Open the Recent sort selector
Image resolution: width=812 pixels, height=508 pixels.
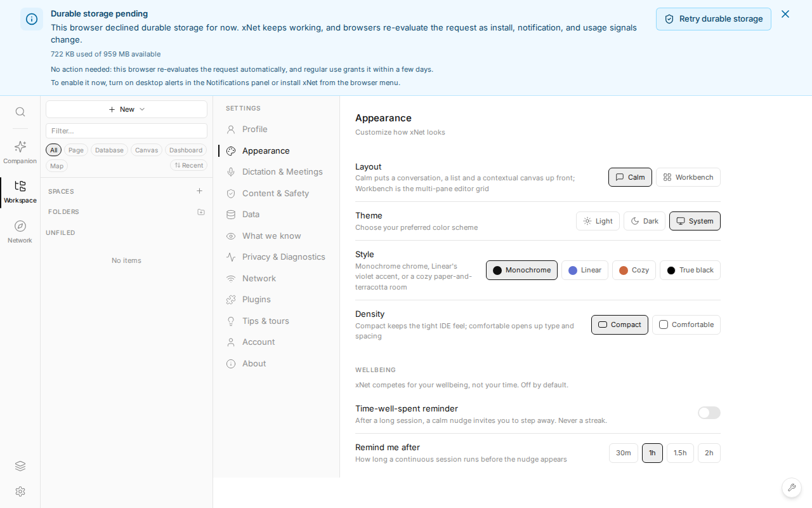click(189, 166)
